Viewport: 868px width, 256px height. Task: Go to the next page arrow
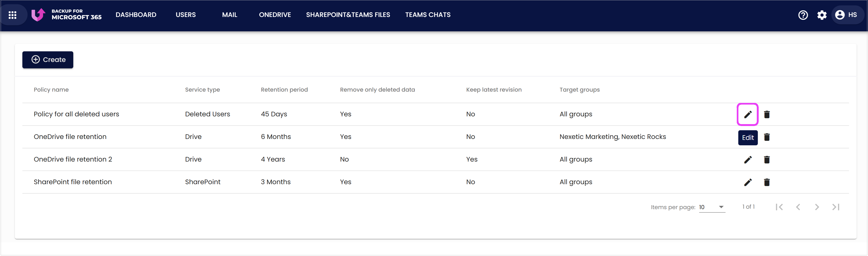(817, 207)
